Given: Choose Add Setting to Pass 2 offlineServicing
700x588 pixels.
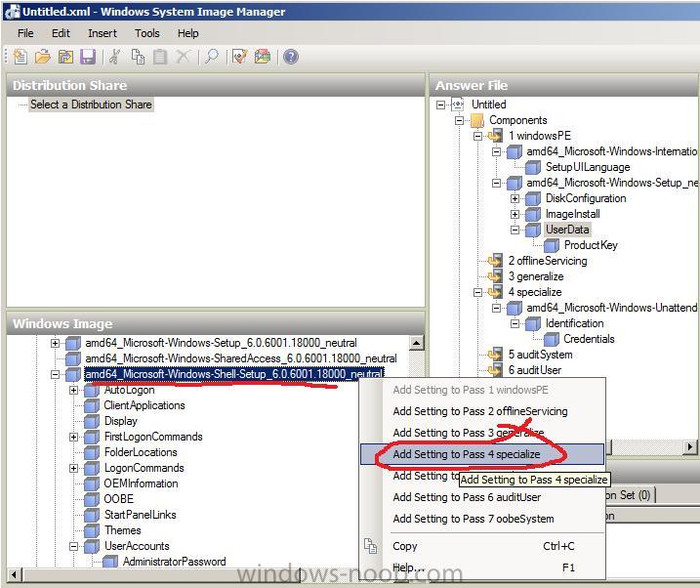Looking at the screenshot, I should pos(482,411).
